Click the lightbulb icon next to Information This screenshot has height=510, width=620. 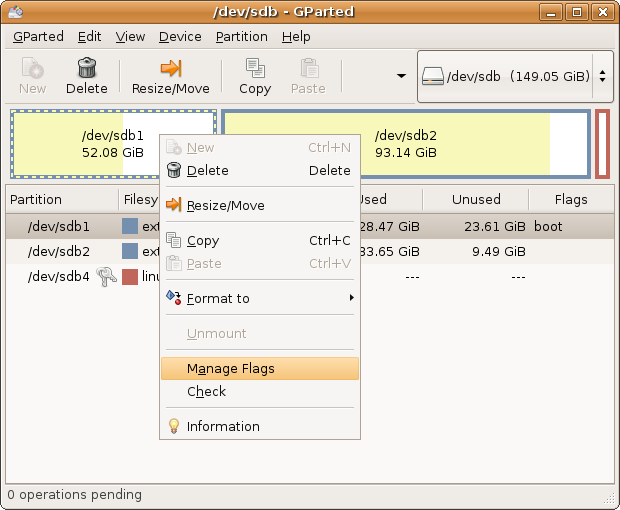coord(174,426)
